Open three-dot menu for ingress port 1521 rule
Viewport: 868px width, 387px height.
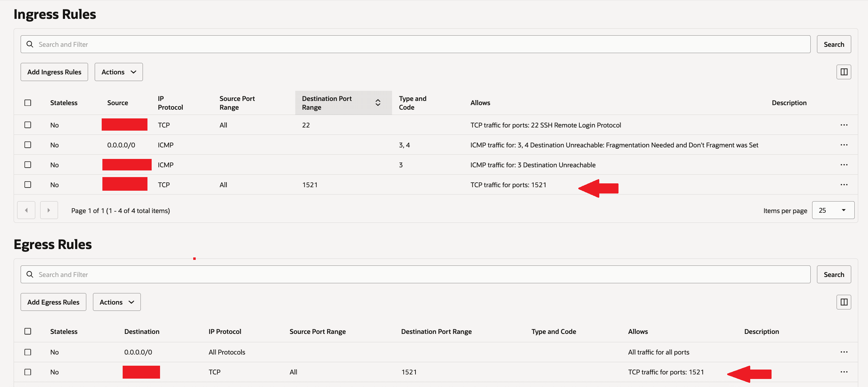[x=844, y=185]
